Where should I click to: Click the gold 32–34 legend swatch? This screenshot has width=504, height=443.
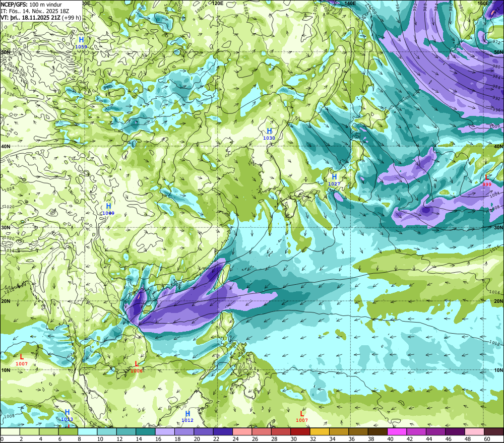tap(320, 431)
